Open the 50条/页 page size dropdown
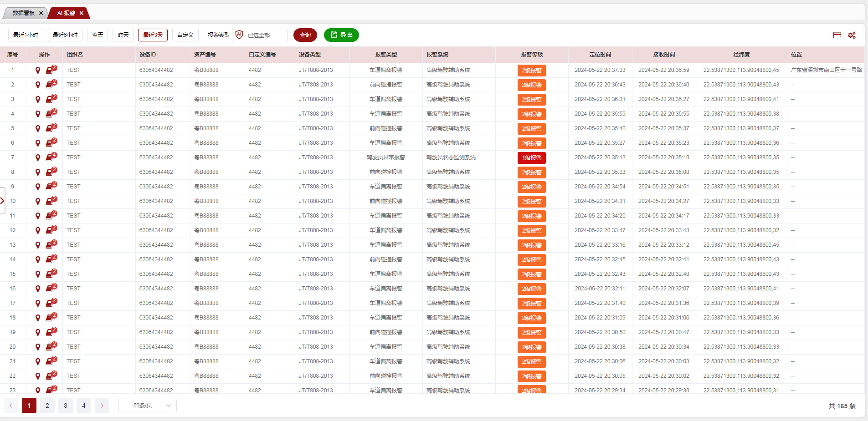 tap(147, 406)
